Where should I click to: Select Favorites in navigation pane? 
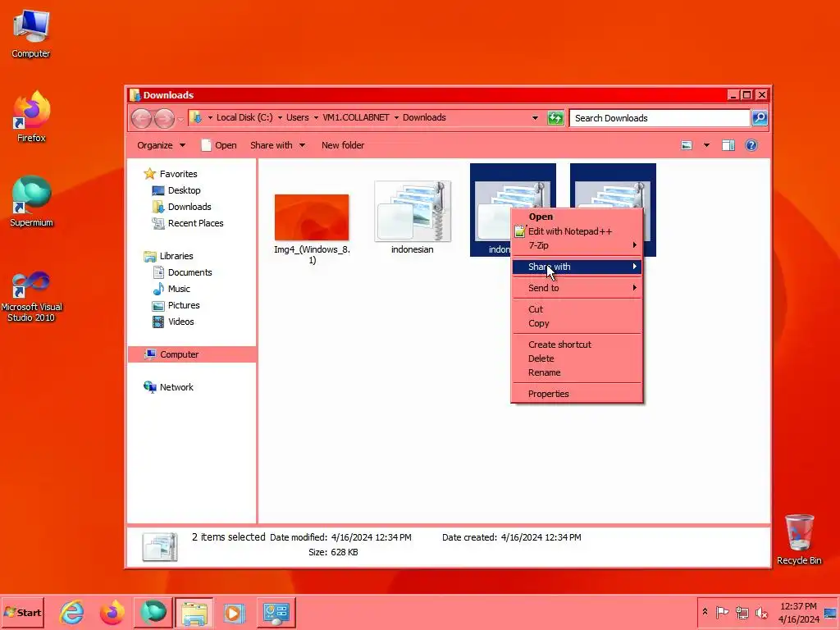[171, 174]
